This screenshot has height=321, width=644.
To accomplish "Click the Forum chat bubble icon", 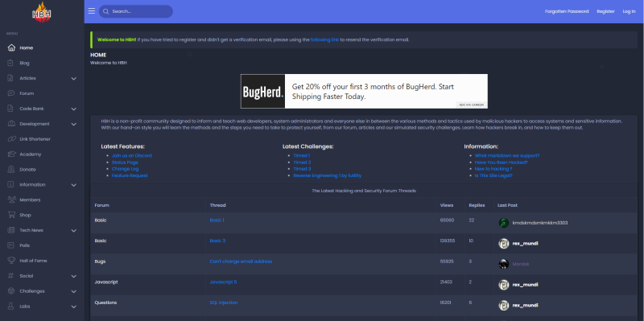I will (x=11, y=93).
